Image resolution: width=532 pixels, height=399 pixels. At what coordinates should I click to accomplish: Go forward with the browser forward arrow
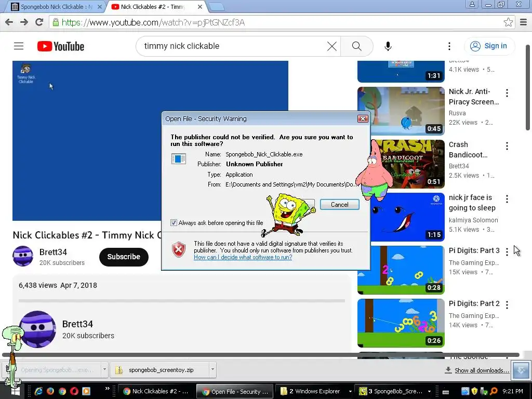click(24, 22)
